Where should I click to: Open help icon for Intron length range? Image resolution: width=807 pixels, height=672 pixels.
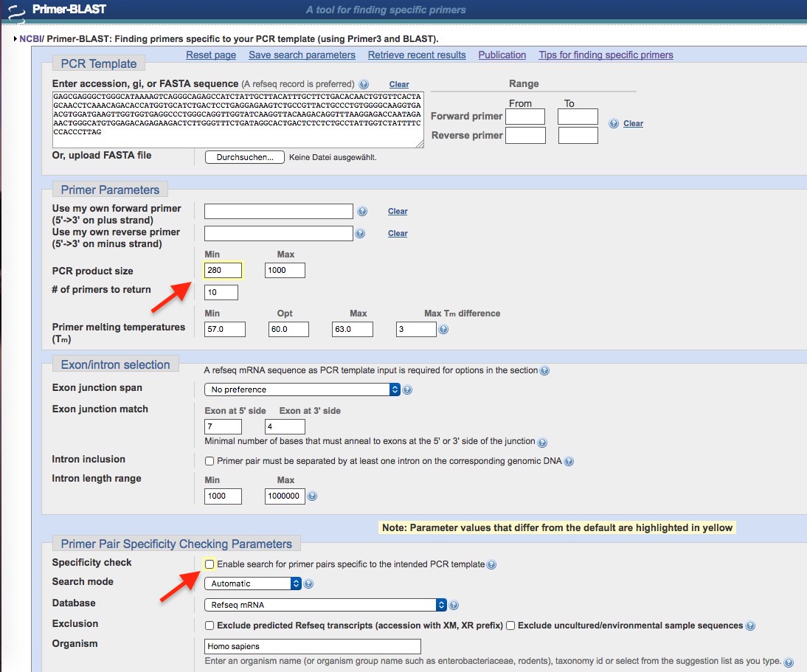pyautogui.click(x=312, y=496)
